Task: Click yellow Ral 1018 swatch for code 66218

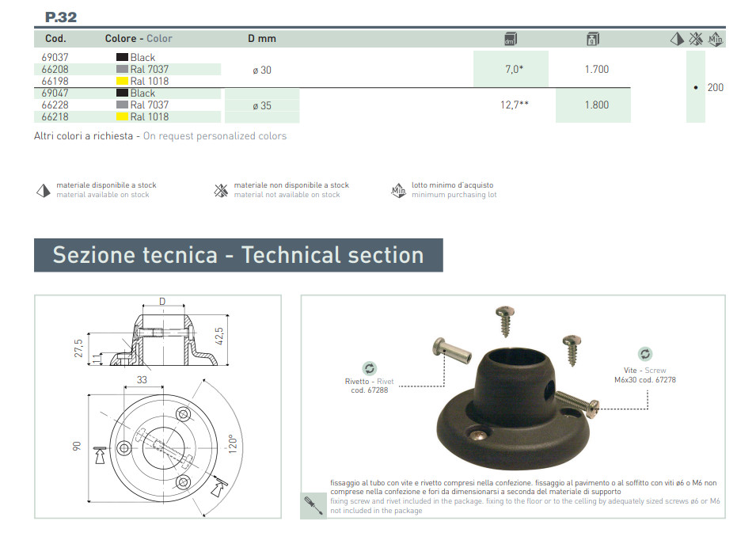Action: [122, 116]
